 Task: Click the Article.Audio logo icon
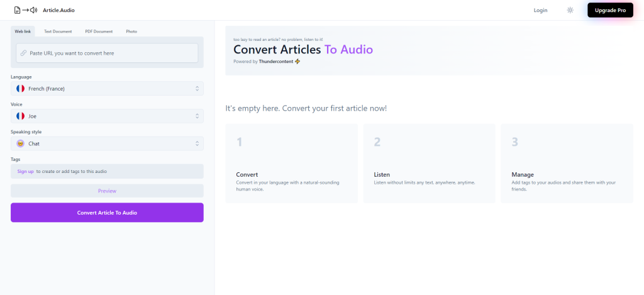click(x=25, y=10)
